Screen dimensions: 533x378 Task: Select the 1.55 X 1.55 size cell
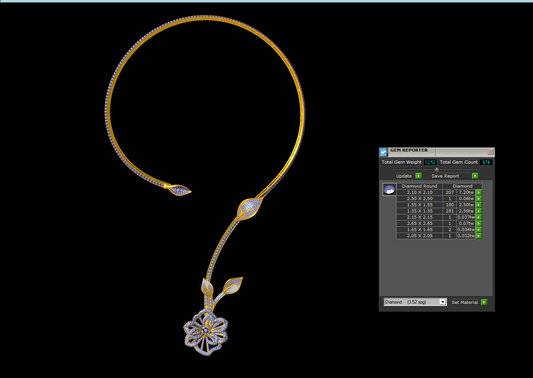420,205
